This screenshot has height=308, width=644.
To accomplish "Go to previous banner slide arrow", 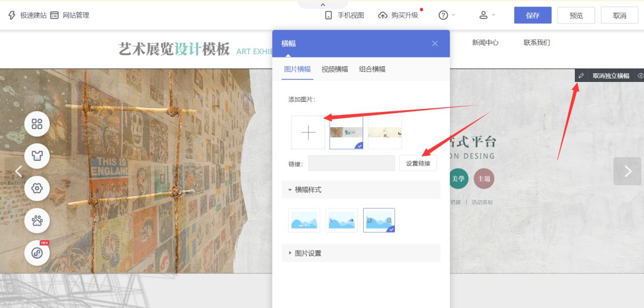I will click(18, 171).
